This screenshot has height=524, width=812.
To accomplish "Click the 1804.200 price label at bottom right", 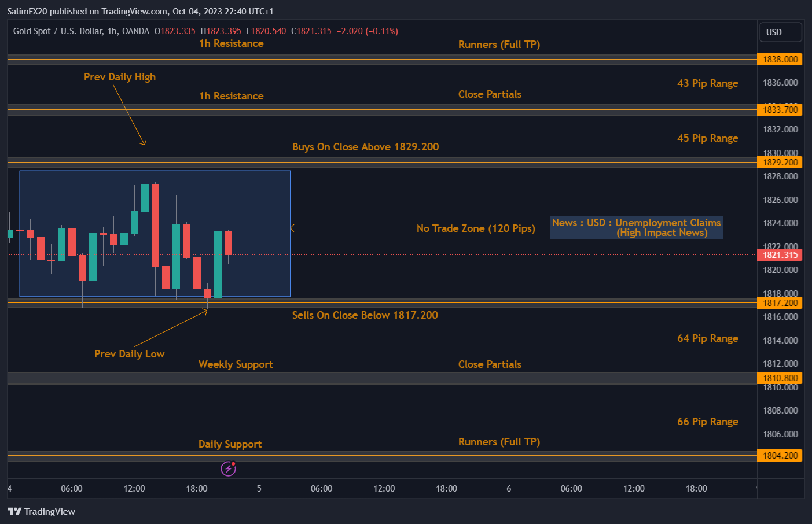I will click(x=780, y=456).
